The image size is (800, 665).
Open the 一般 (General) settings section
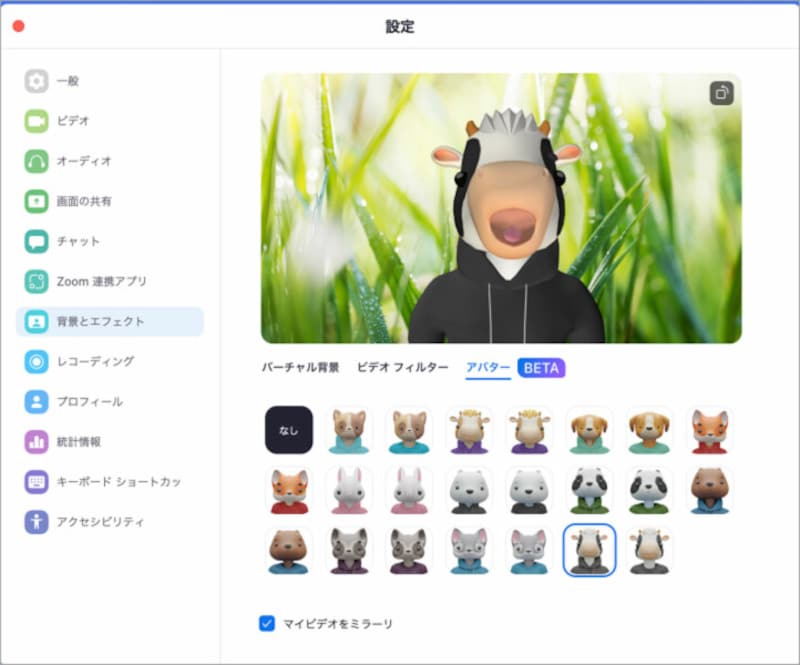pos(66,81)
